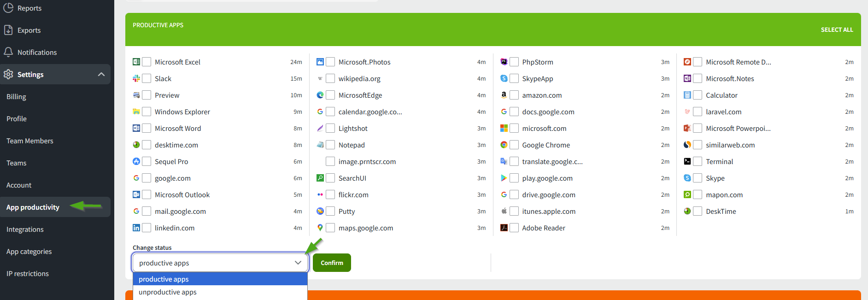Click the Exports file icon
Viewport: 868px width, 300px height.
pos(8,30)
